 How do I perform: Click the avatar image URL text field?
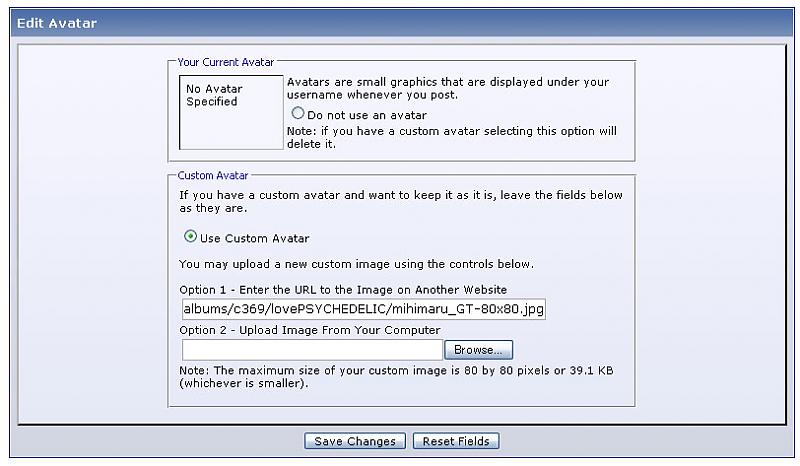coord(363,309)
